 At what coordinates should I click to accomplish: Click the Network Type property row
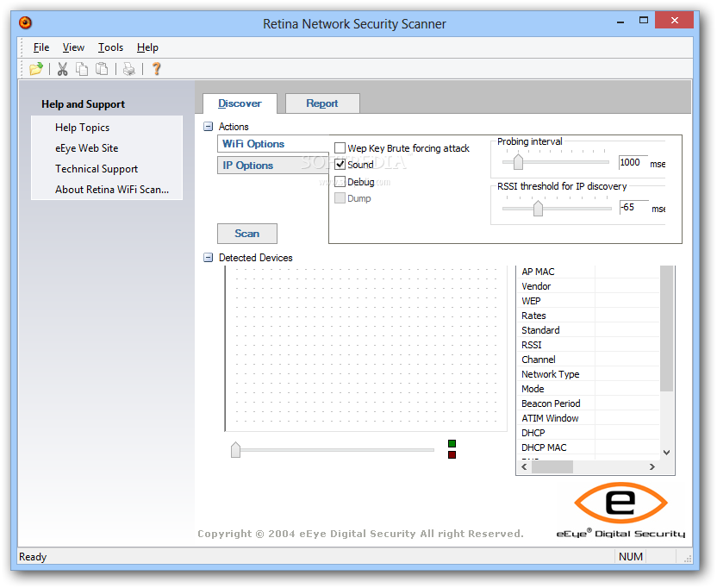[588, 374]
